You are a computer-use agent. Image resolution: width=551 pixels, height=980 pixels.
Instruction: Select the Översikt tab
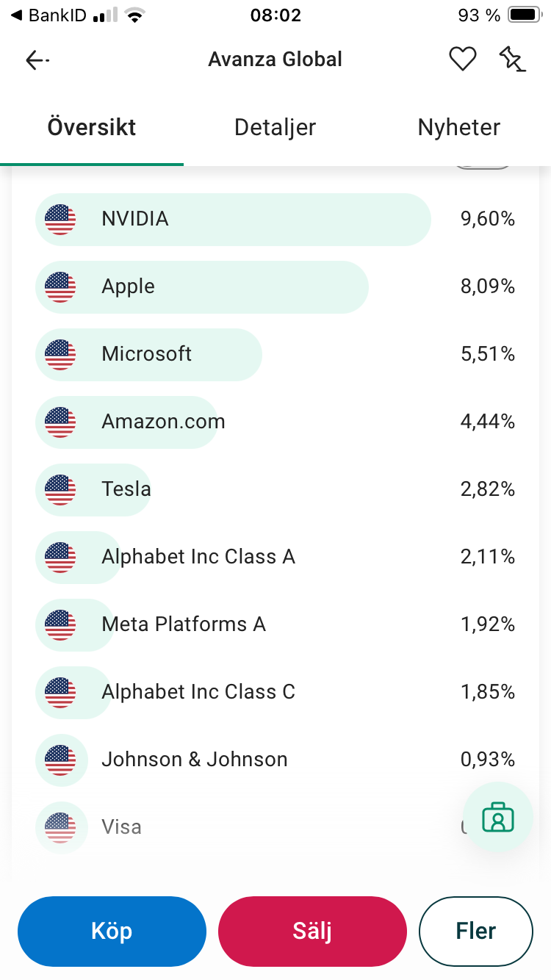[x=92, y=128]
